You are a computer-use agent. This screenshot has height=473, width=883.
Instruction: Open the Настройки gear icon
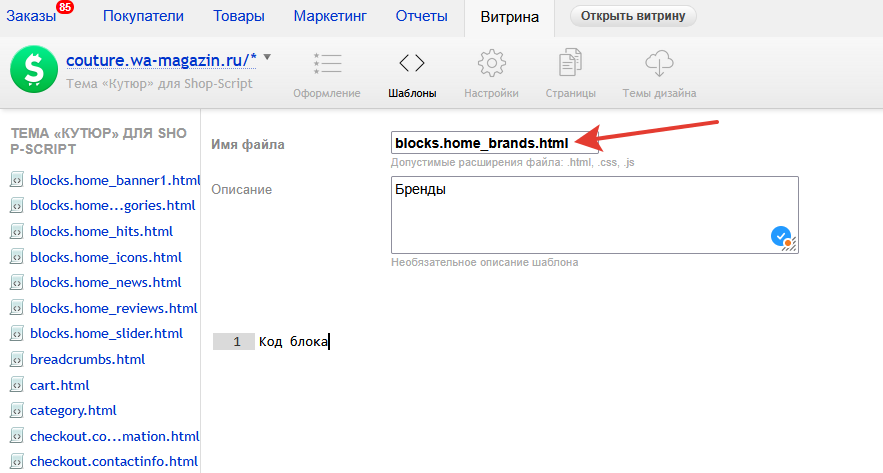[491, 63]
